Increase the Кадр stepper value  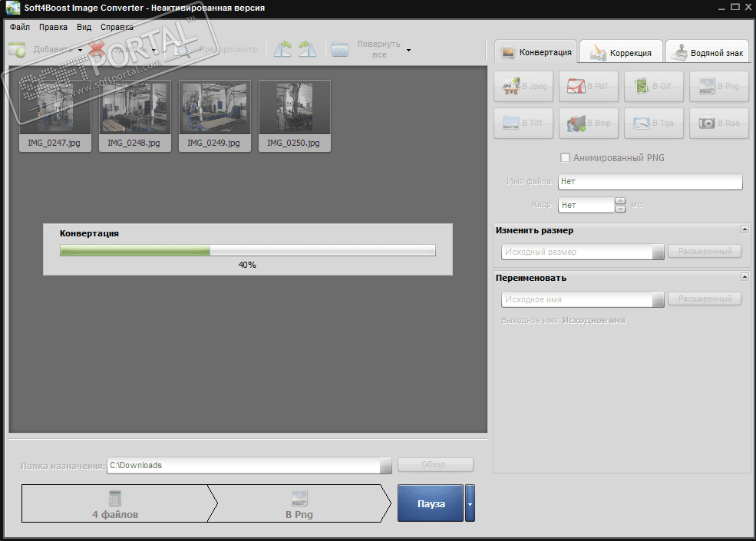[x=620, y=201]
